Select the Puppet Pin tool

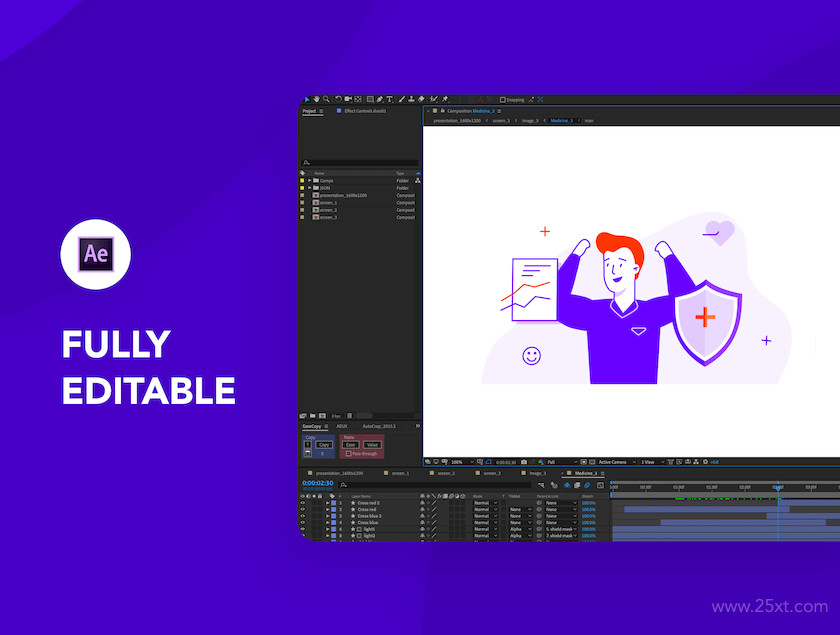pyautogui.click(x=445, y=99)
